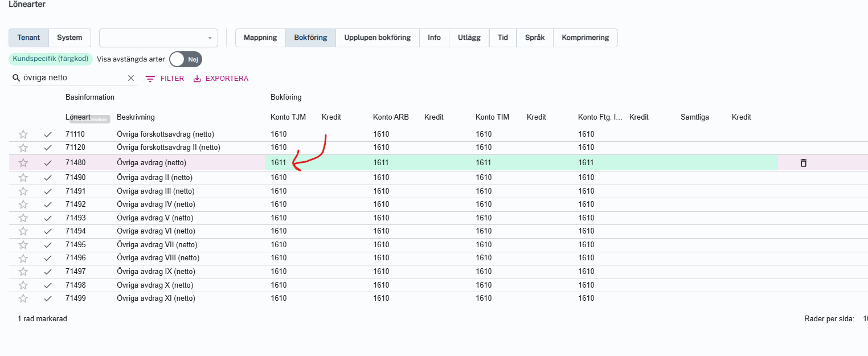Star the 71110 Övriga förskottsavdrag row

point(23,134)
